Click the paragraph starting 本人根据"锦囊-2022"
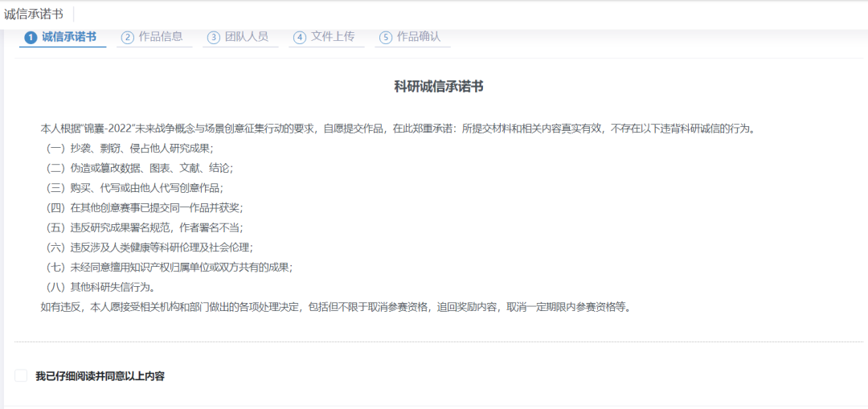868x409 pixels. pos(398,129)
